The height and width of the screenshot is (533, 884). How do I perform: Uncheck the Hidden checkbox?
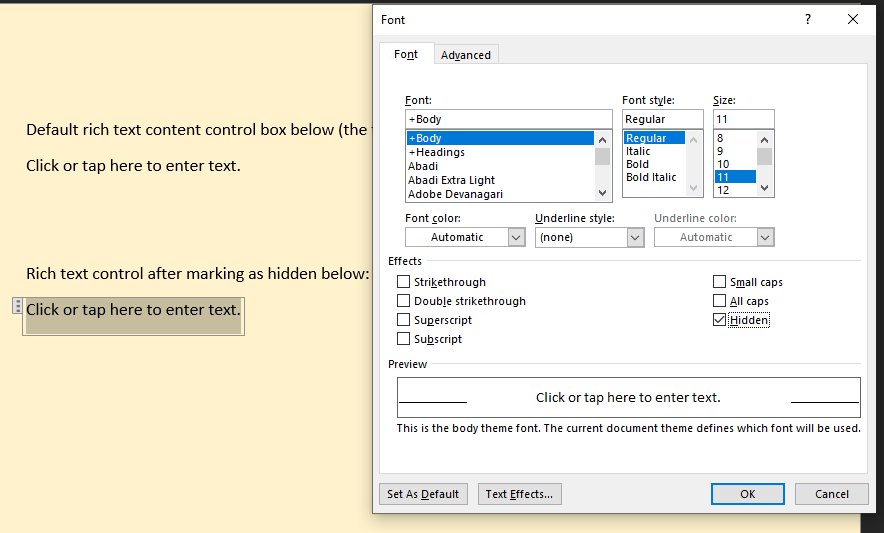(x=719, y=320)
